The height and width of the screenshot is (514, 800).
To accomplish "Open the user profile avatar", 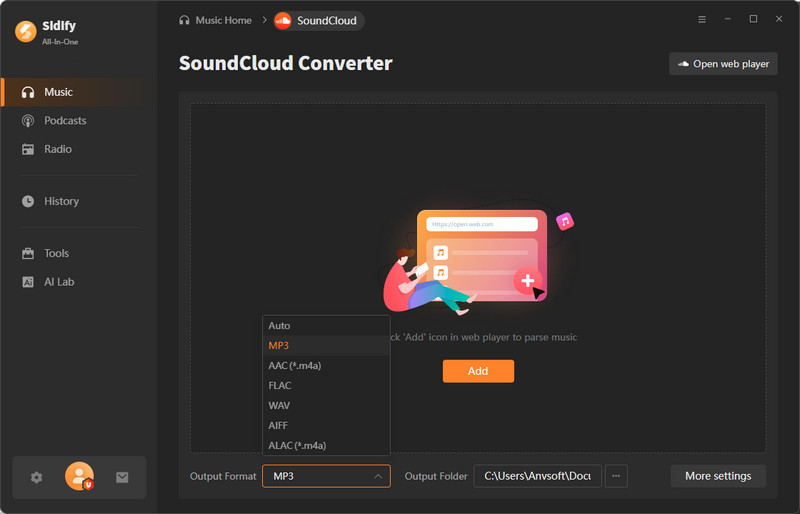I will tap(79, 477).
